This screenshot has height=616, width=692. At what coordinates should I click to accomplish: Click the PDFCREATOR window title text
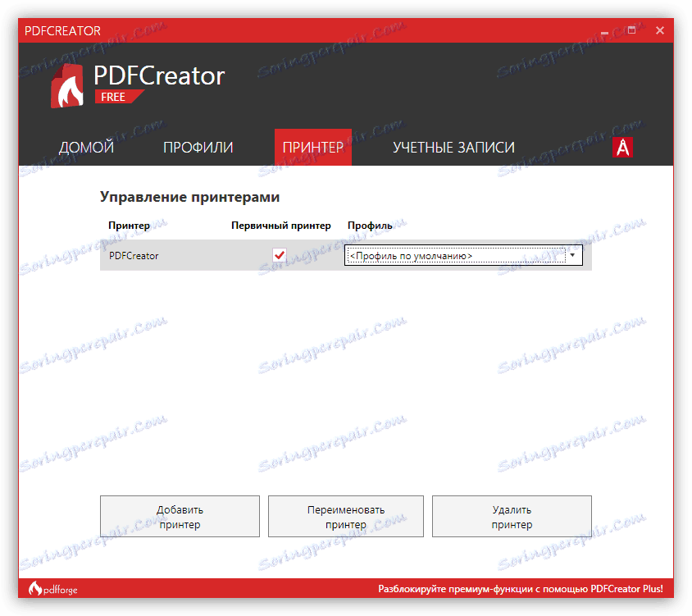pyautogui.click(x=62, y=30)
